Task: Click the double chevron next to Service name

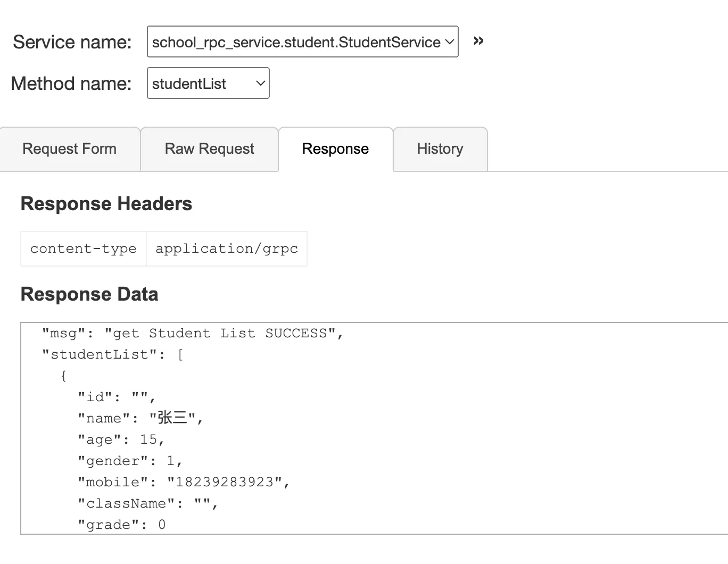Action: 478,41
